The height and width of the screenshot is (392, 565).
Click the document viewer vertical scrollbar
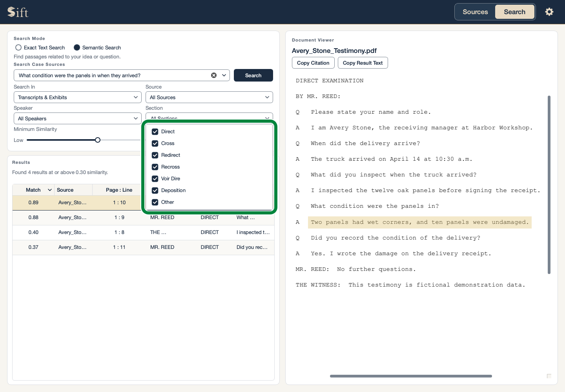(549, 185)
